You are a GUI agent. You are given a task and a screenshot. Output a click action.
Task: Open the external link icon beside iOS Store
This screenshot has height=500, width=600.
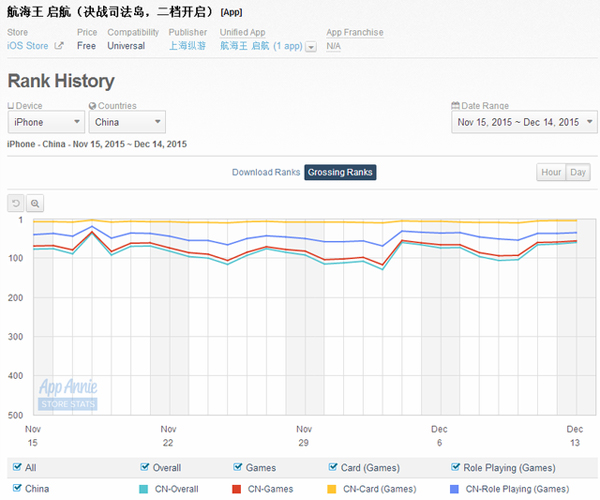coord(59,46)
